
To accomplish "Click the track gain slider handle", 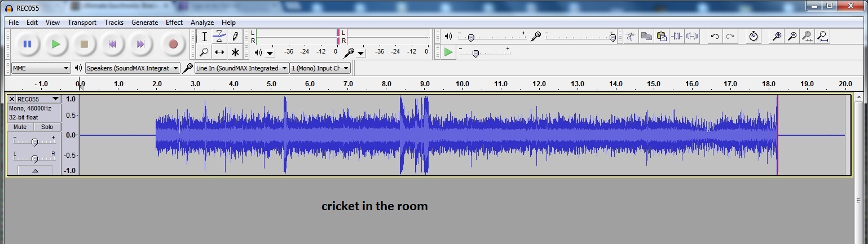I will (x=34, y=142).
